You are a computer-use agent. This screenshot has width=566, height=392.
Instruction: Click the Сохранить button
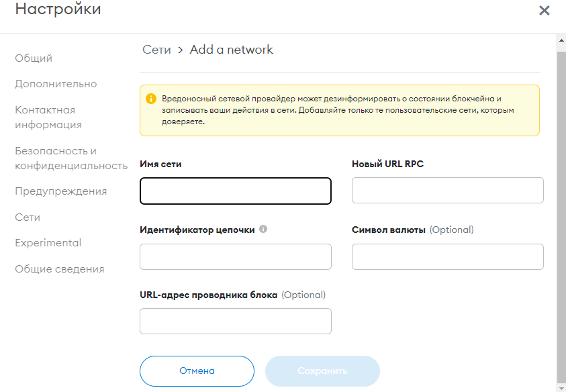(322, 371)
